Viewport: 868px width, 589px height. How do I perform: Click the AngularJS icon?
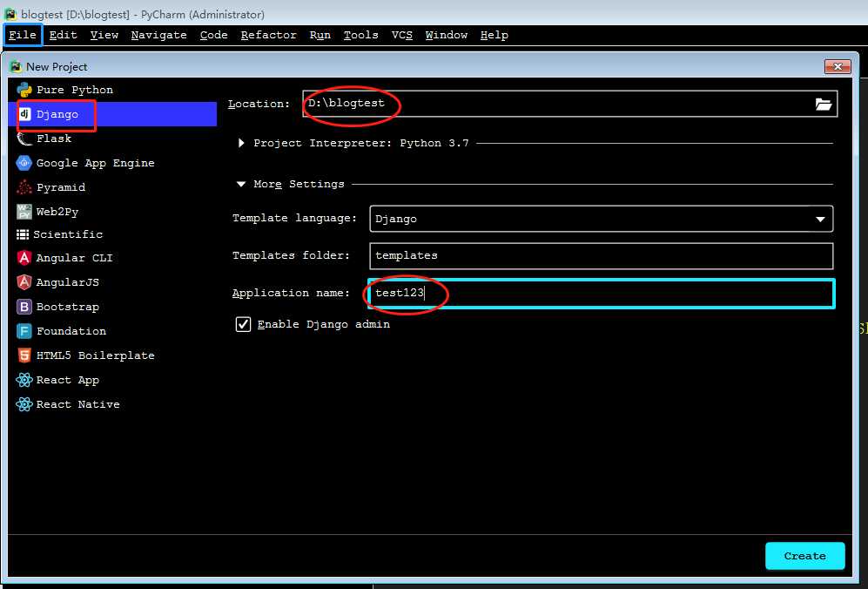24,282
